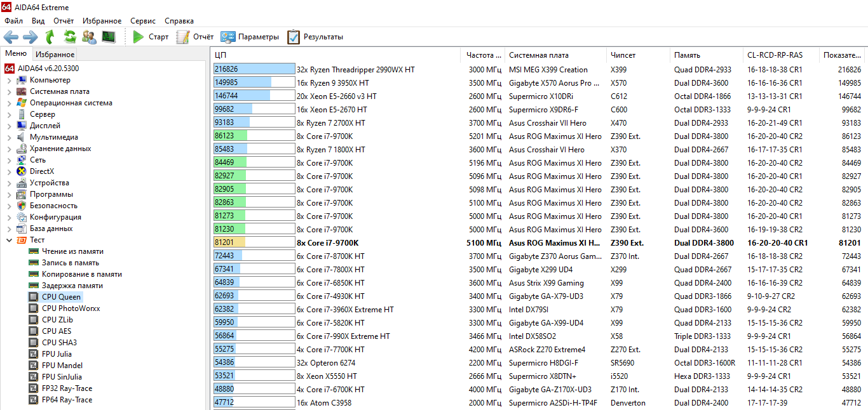The width and height of the screenshot is (868, 410).
Task: Collapse the Тест tree node
Action: (x=9, y=240)
